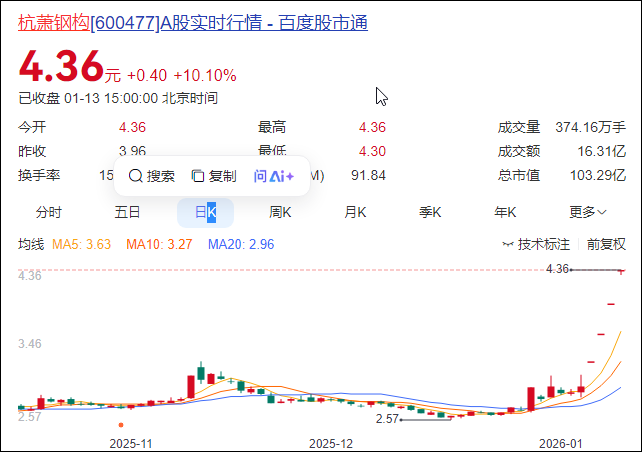The height and width of the screenshot is (452, 642).
Task: Click the 成交额 value 16.31亿
Action: pos(601,151)
